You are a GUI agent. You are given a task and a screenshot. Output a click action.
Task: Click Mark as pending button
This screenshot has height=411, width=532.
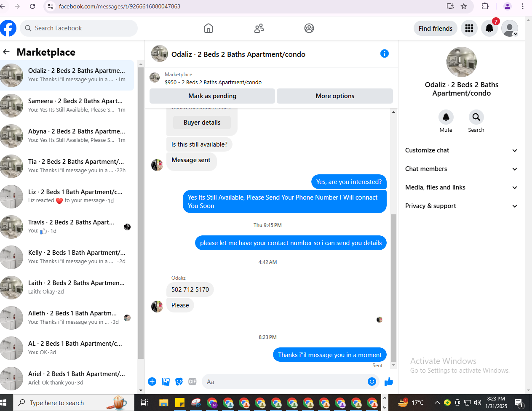212,96
